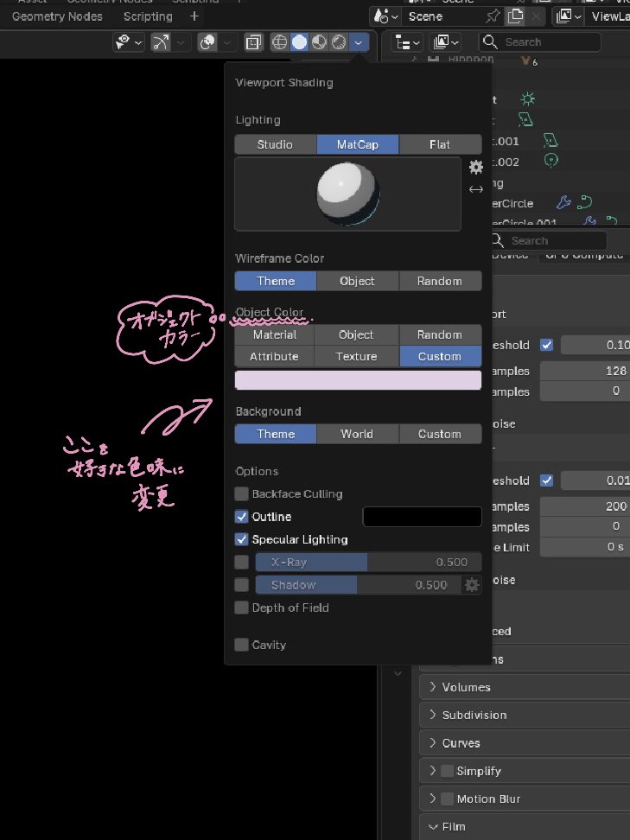Viewport: 630px width, 840px height.
Task: Open the Geometry Nodes workspace tab
Action: (x=57, y=16)
